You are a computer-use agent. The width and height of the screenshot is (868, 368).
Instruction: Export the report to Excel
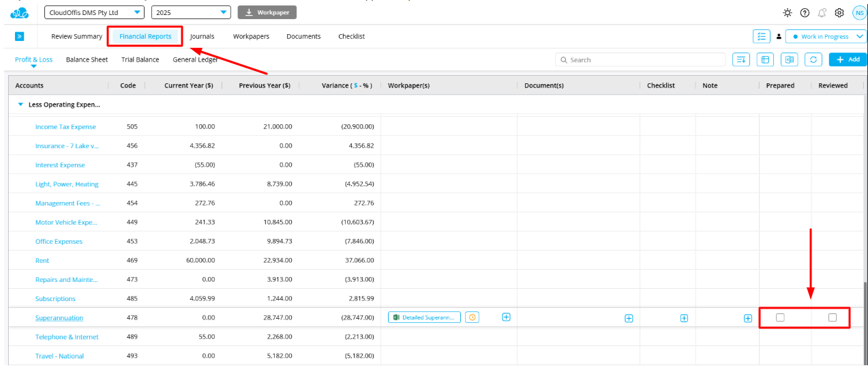click(789, 60)
